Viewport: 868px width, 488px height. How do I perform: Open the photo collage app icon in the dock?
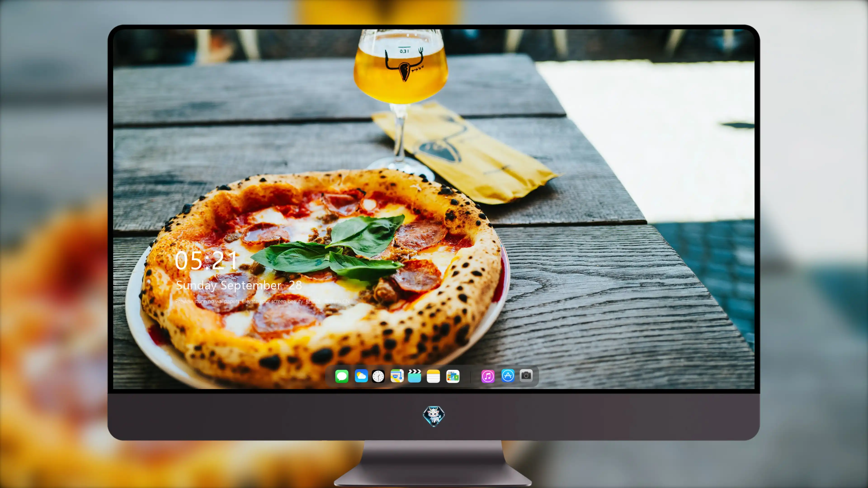(453, 376)
